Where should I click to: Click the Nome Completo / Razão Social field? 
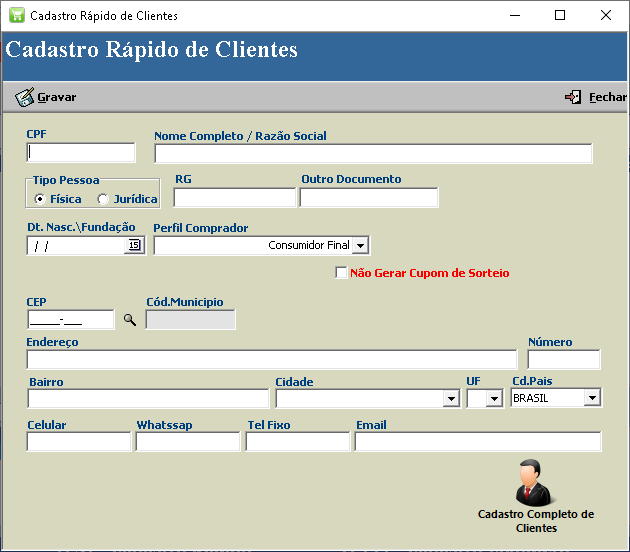(373, 153)
